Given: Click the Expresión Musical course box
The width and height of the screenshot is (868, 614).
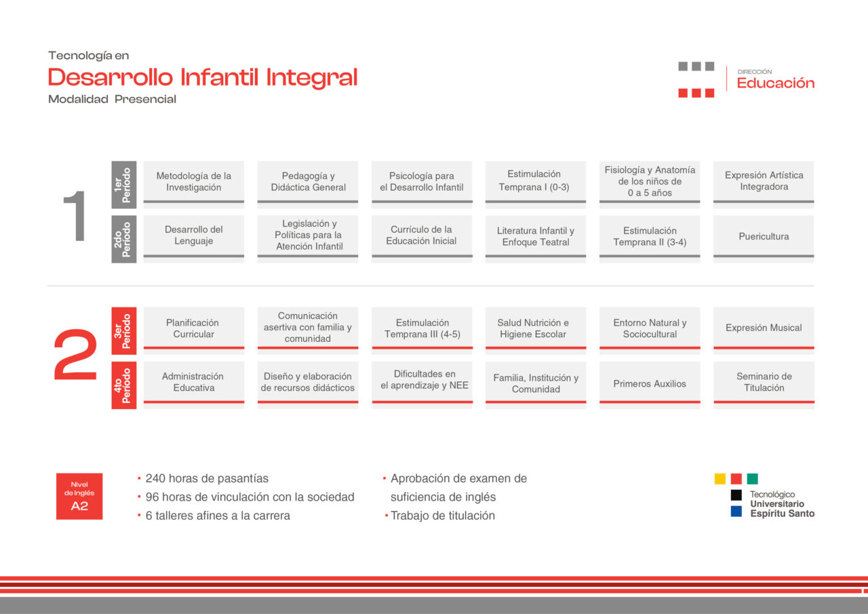Looking at the screenshot, I should [x=764, y=328].
